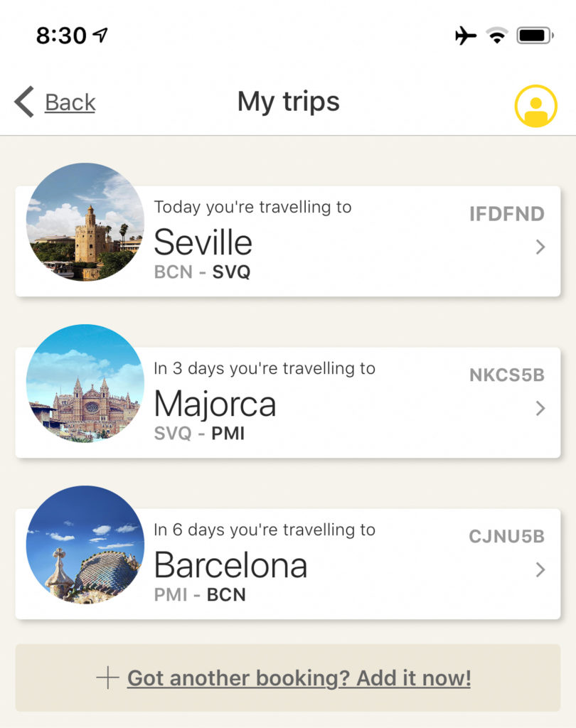Open the Majorca cathedral photo thumbnail
This screenshot has height=728, width=576.
(x=85, y=383)
